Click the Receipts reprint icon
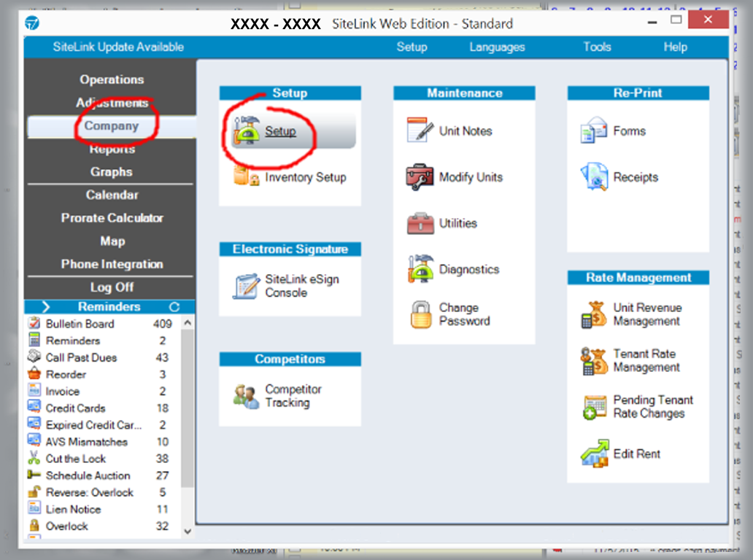 [594, 177]
